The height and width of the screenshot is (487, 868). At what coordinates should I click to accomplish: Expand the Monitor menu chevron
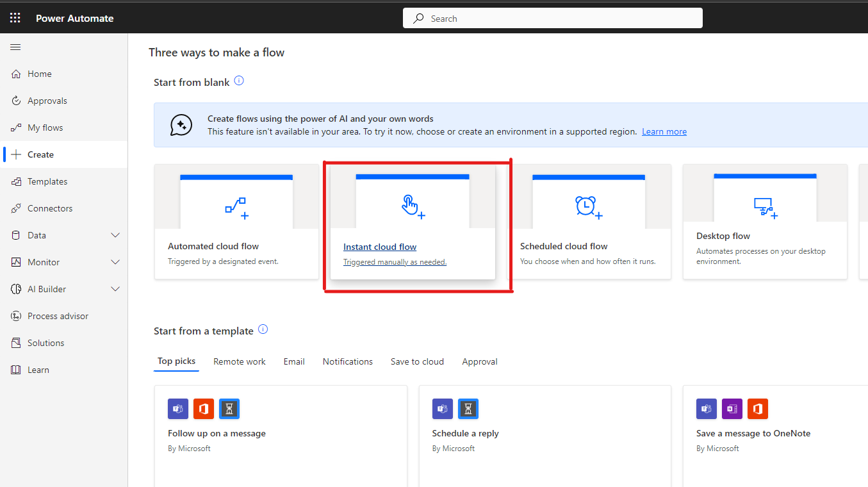point(115,262)
